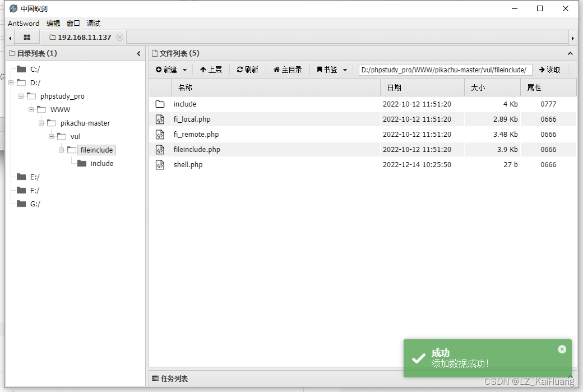The width and height of the screenshot is (583, 392).
Task: Click the 读取 button to load the path
Action: (549, 70)
